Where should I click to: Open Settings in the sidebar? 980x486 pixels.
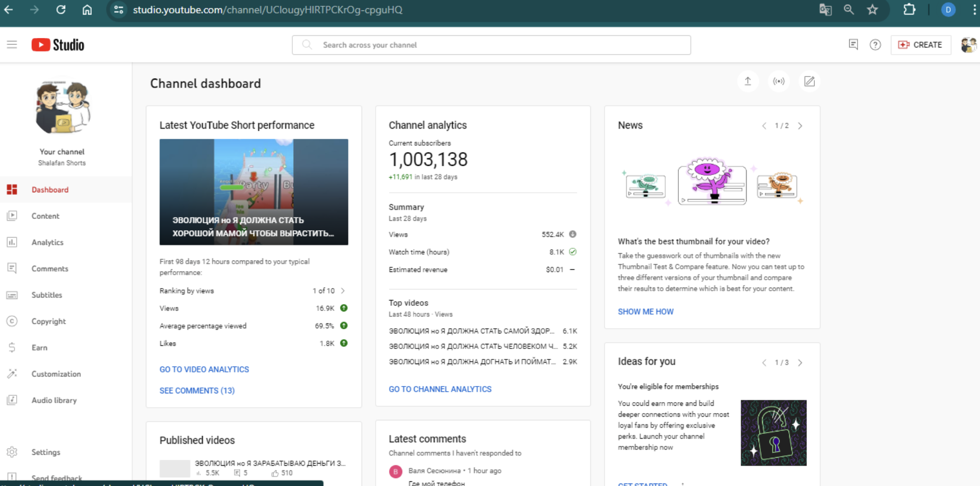[66, 452]
